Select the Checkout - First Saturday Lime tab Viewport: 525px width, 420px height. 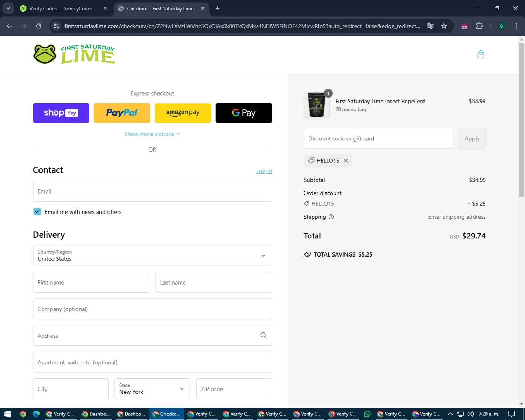pyautogui.click(x=161, y=8)
